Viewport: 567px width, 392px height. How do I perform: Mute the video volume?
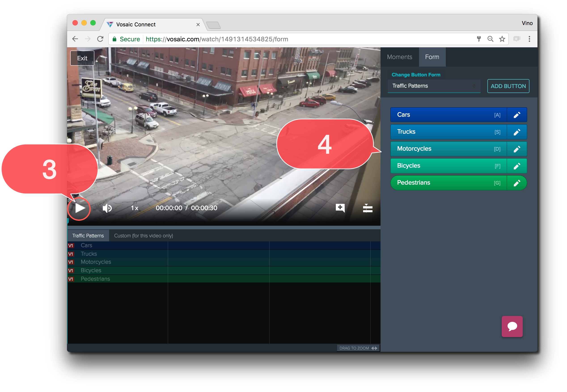point(107,209)
